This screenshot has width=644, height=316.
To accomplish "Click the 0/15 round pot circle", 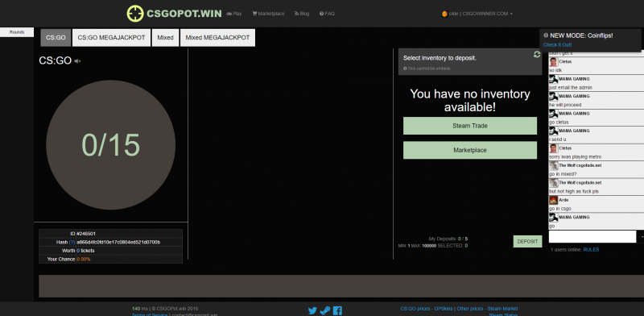I will 110,145.
